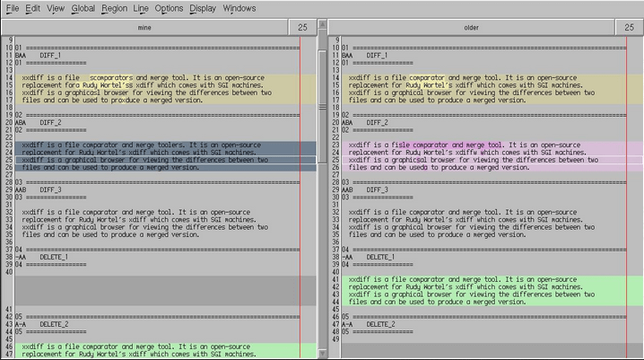Open the Edit menu
644x360 pixels.
32,8
